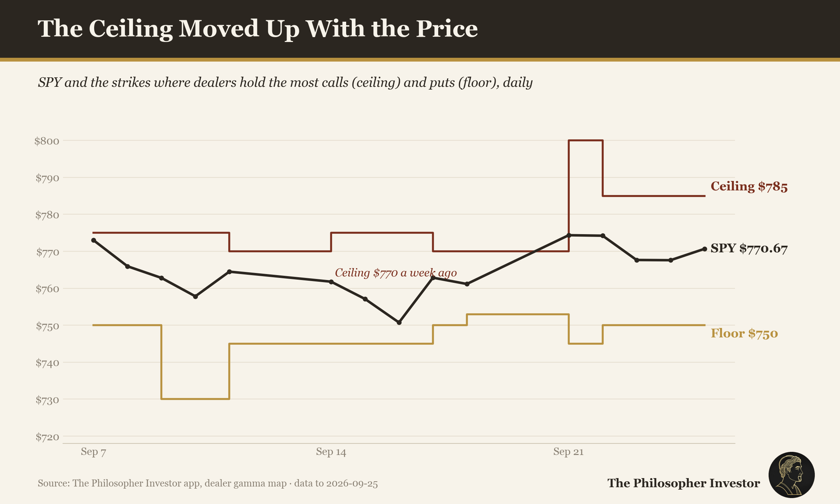Click the chart subtitle about SPY strikes
The image size is (840, 504).
click(x=285, y=83)
